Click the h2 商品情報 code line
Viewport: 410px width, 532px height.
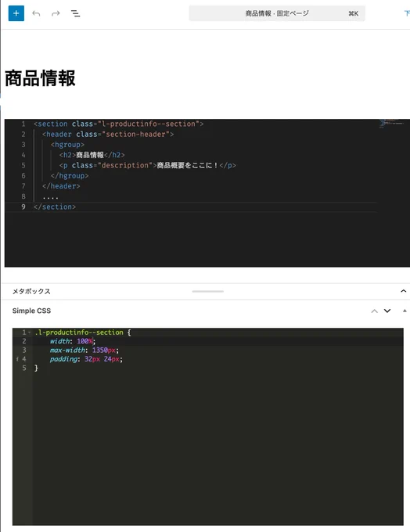tap(92, 155)
